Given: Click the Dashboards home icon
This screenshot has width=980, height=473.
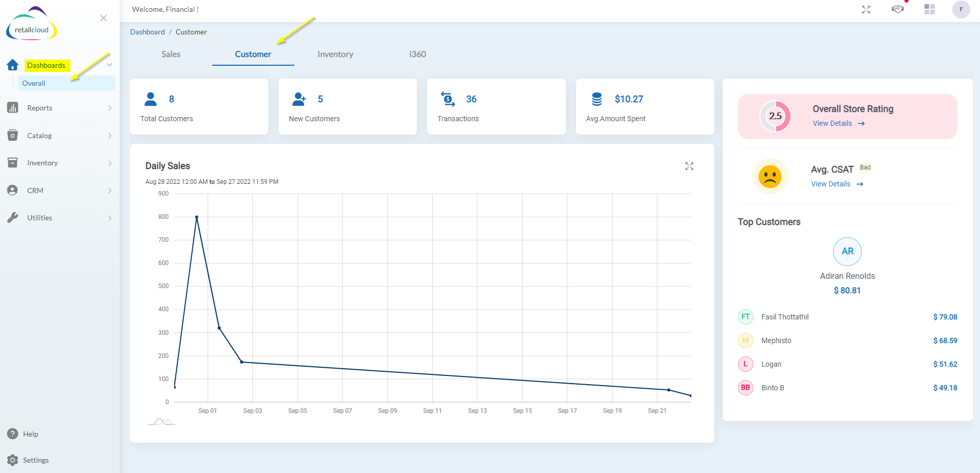Looking at the screenshot, I should point(13,65).
